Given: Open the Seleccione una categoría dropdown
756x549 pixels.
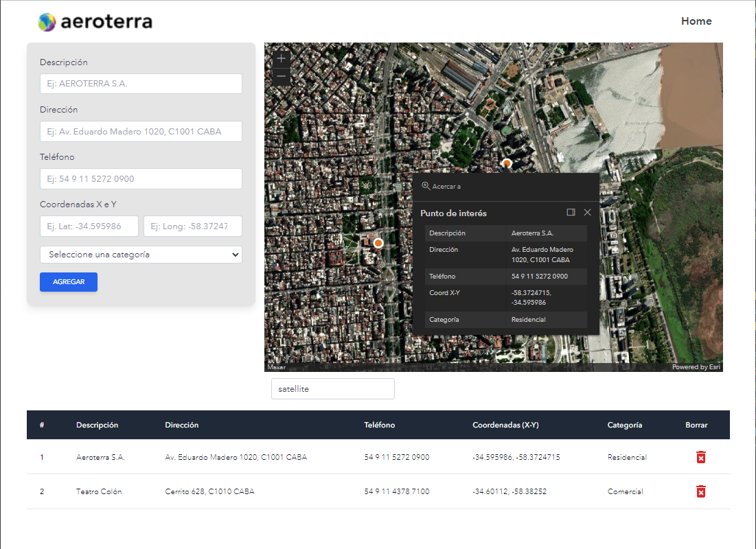Looking at the screenshot, I should click(141, 255).
